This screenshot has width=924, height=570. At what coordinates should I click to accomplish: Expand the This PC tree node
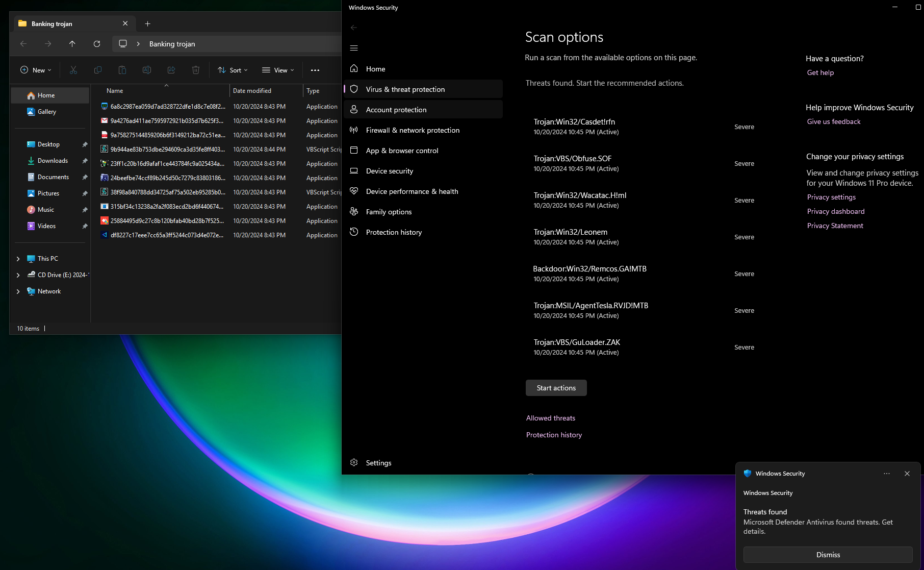pos(18,259)
